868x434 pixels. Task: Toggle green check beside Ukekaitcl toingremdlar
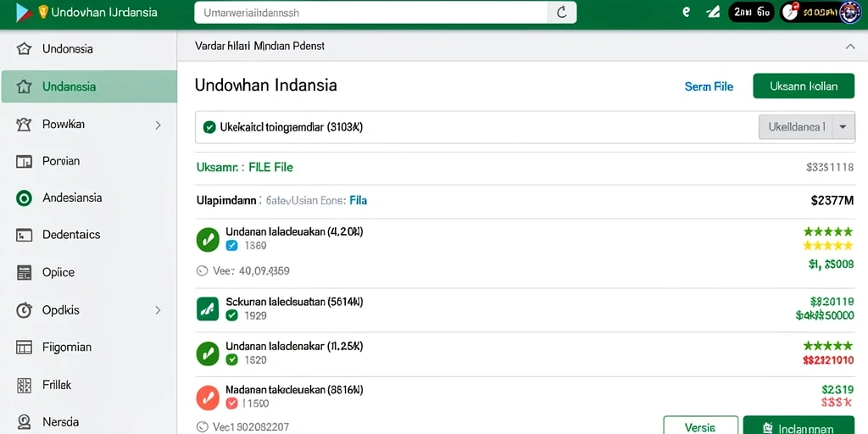tap(209, 127)
